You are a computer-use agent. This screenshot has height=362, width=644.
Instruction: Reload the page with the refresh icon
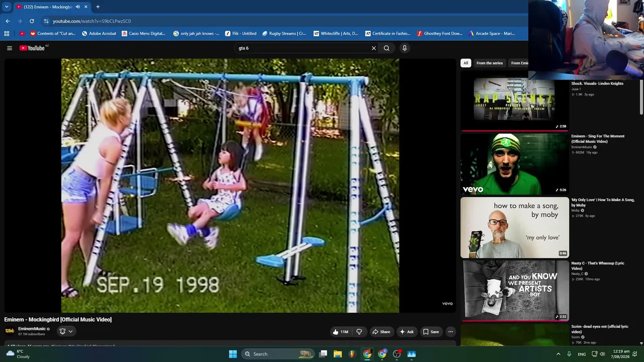click(32, 21)
